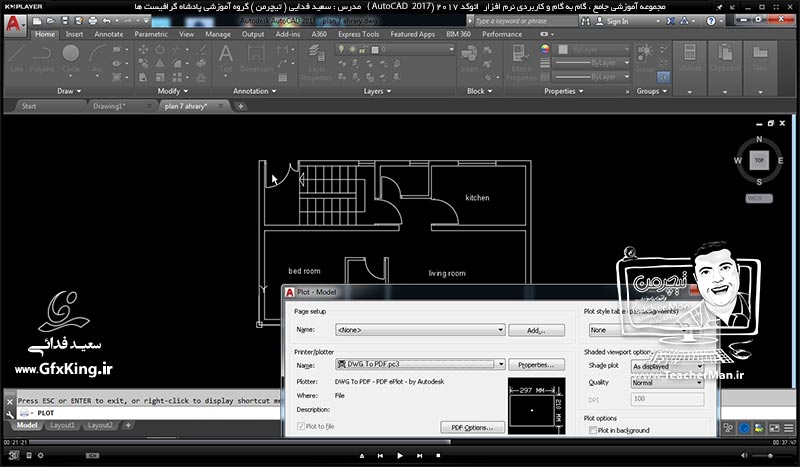Open the Page setup Name dropdown
This screenshot has width=800, height=467.
(420, 330)
